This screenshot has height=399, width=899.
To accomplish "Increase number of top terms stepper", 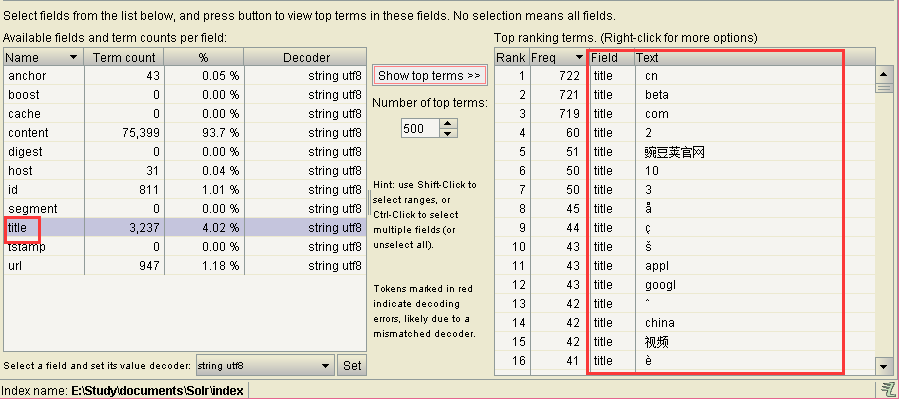I will click(448, 123).
